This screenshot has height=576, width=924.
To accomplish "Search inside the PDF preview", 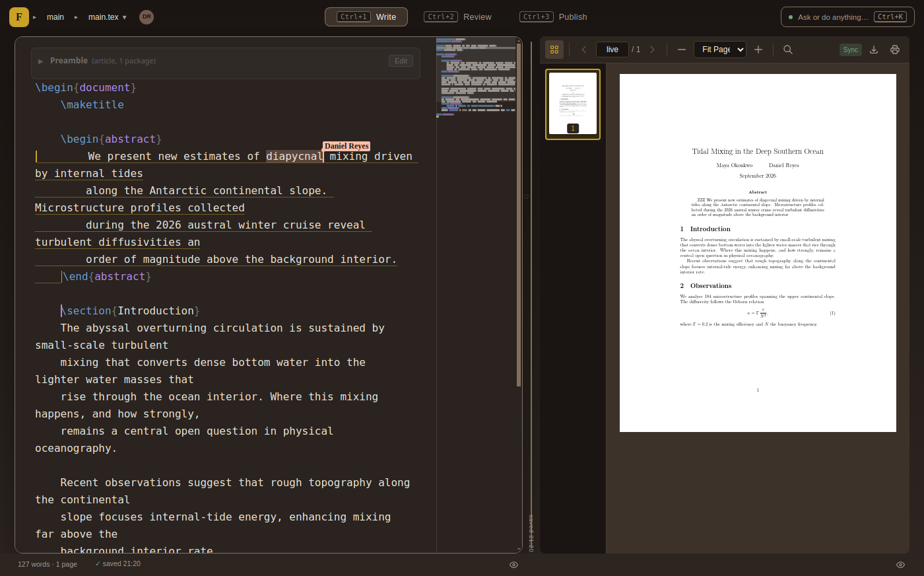I will pyautogui.click(x=788, y=50).
